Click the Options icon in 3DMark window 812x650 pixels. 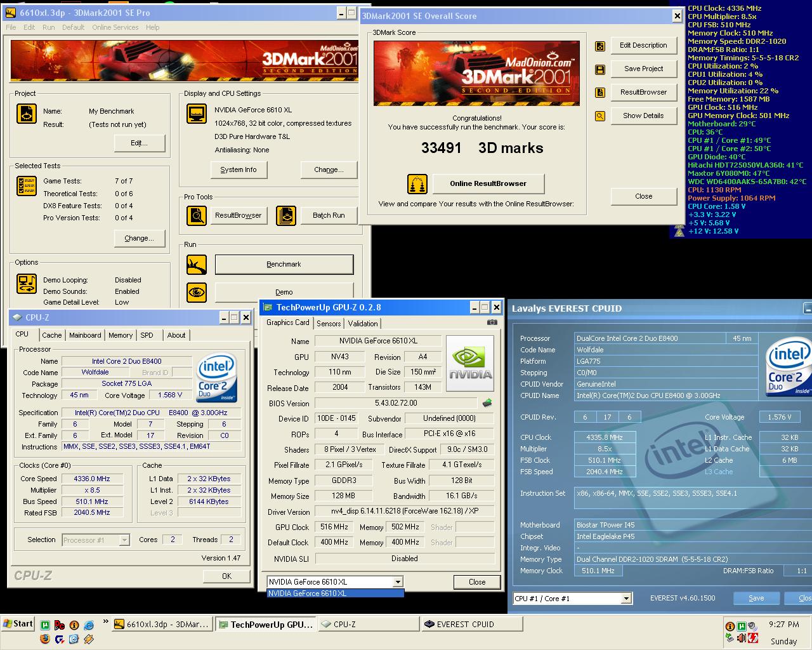[x=27, y=283]
